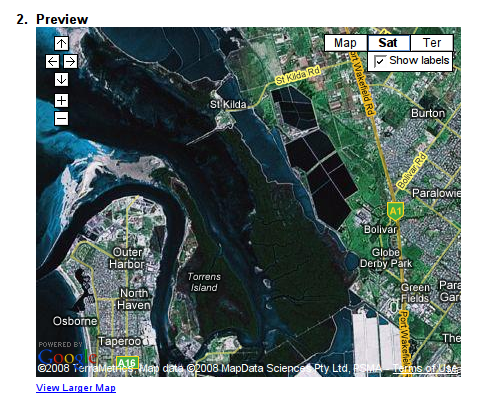The width and height of the screenshot is (489, 405).
Task: Open the Terms of Use link
Action: point(425,368)
